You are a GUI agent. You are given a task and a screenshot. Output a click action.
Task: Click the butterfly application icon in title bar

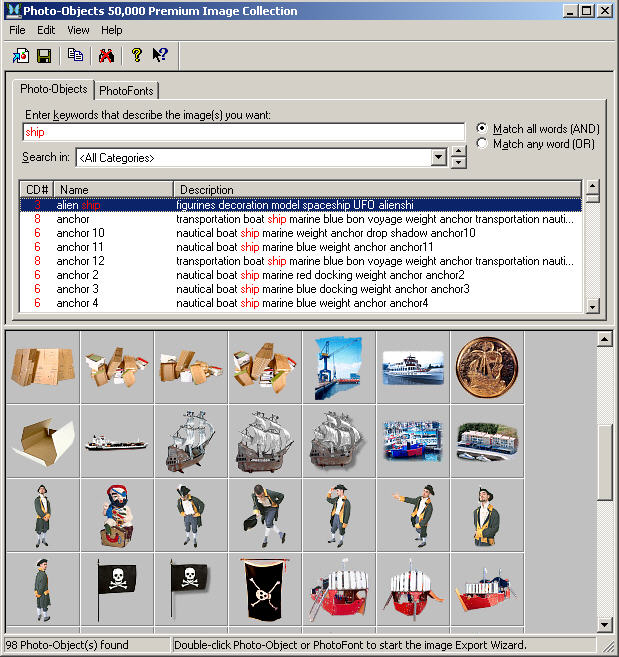pos(13,10)
